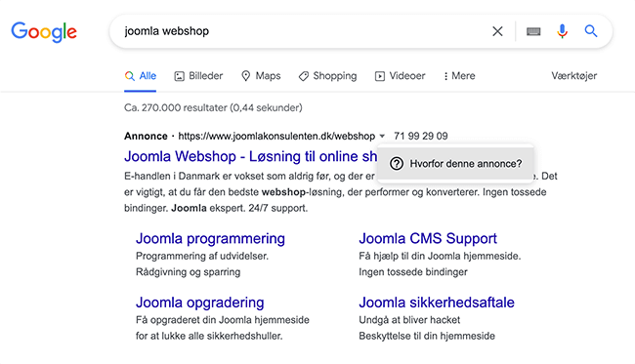Click the Annonce label
The image size is (635, 364).
click(146, 136)
